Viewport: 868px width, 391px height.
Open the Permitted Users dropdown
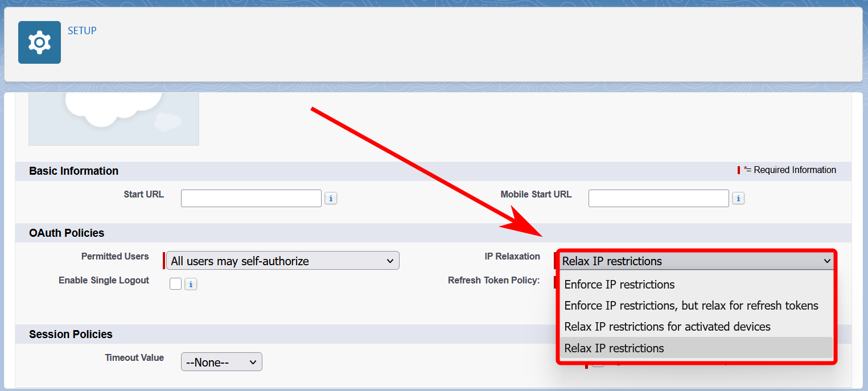(x=282, y=261)
